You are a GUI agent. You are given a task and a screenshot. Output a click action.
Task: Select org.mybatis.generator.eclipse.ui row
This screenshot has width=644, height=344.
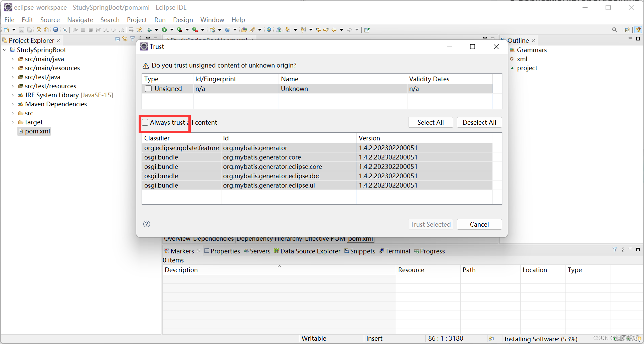click(x=317, y=185)
